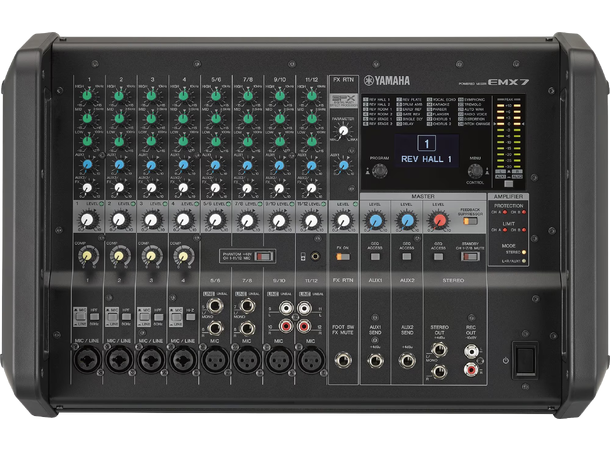Toggle the PHANTOM +48V switch
The width and height of the screenshot is (610, 450).
(265, 256)
